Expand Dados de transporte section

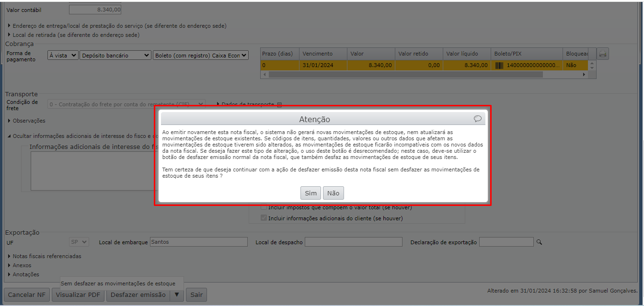pyautogui.click(x=245, y=104)
